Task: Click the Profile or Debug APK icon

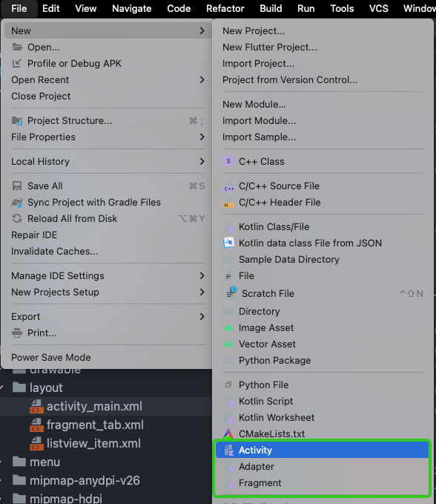Action: click(17, 63)
